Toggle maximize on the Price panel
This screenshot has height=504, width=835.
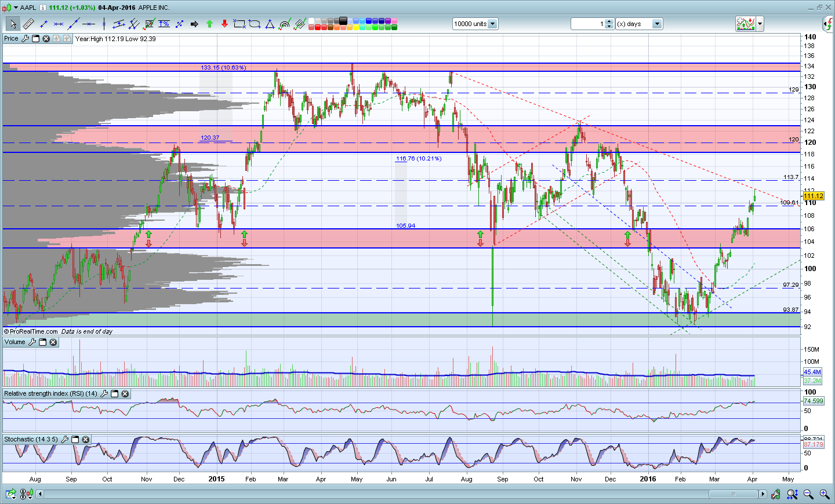click(35, 39)
